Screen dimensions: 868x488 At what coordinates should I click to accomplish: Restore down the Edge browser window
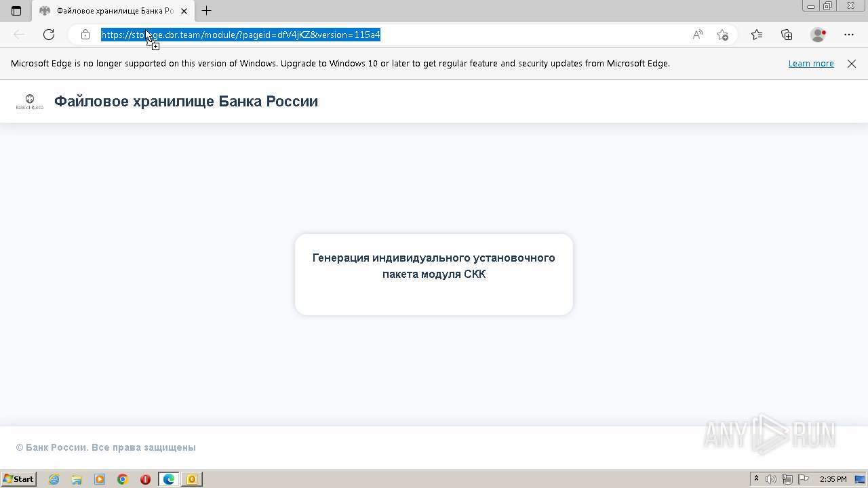828,6
